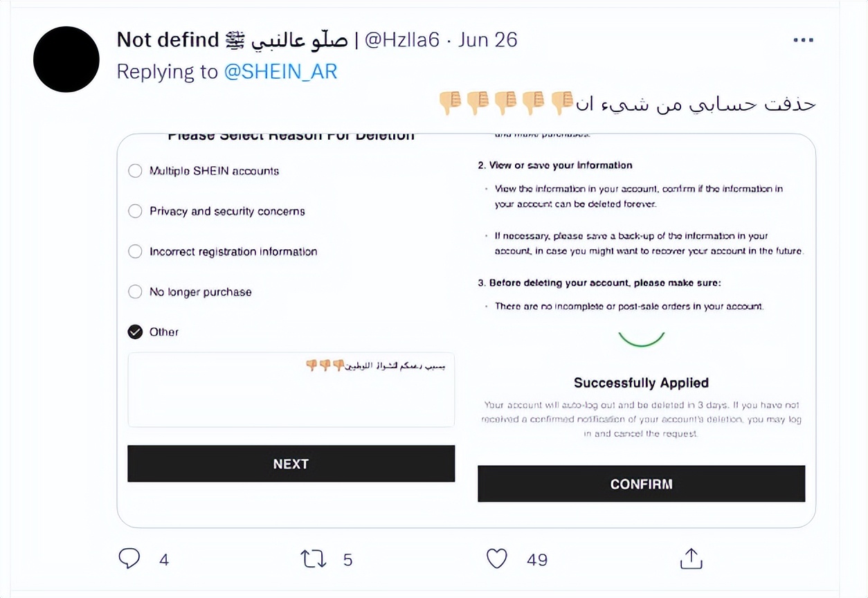Select Privacy and security concerns option
The image size is (868, 598).
[136, 211]
